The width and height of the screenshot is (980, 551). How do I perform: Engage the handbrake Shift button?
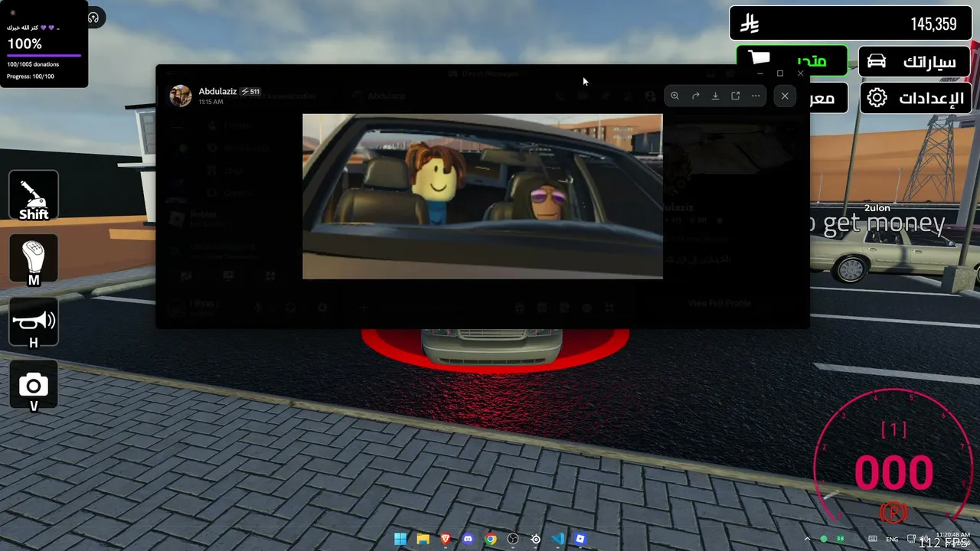(34, 197)
